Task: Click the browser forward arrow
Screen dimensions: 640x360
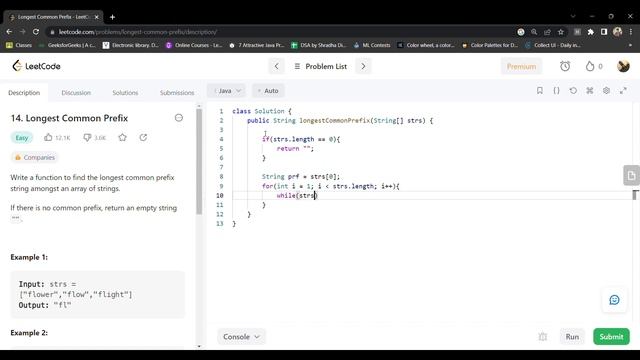Action: click(22, 32)
